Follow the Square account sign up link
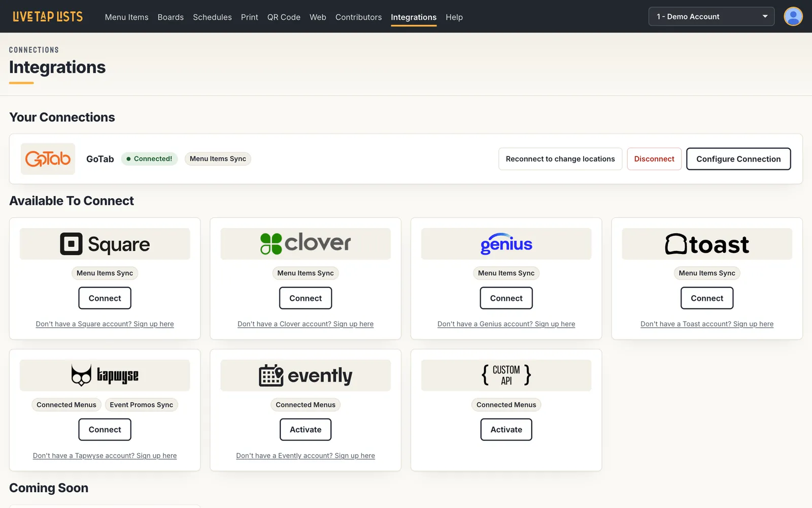Image resolution: width=812 pixels, height=508 pixels. coord(105,324)
